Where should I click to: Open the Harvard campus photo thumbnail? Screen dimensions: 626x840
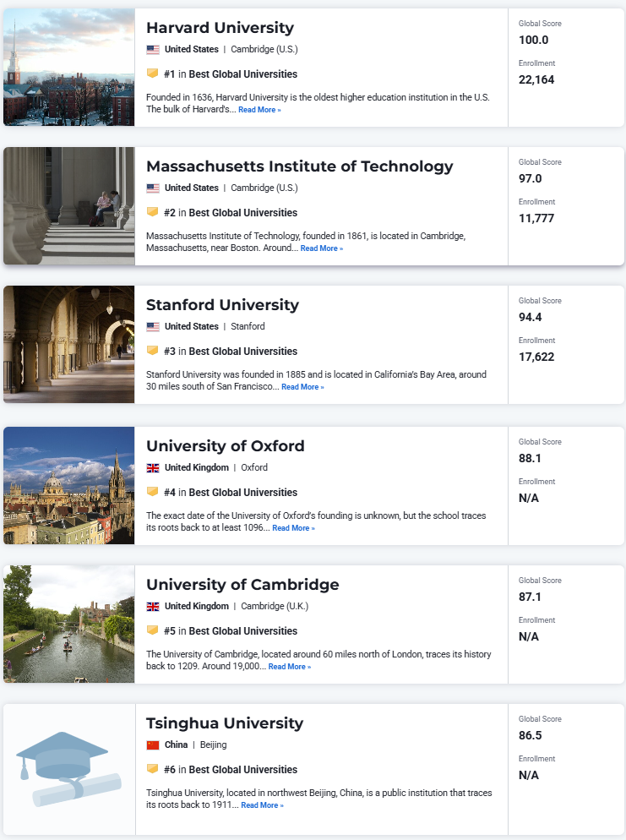coord(69,67)
